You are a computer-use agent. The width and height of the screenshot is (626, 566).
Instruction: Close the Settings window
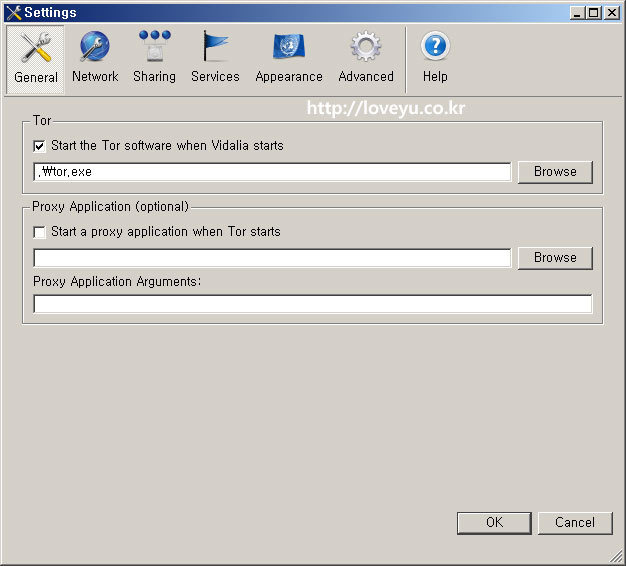coord(612,13)
